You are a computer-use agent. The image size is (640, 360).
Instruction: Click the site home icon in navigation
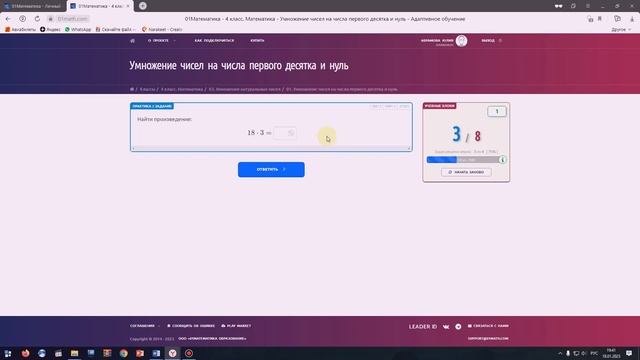point(132,40)
